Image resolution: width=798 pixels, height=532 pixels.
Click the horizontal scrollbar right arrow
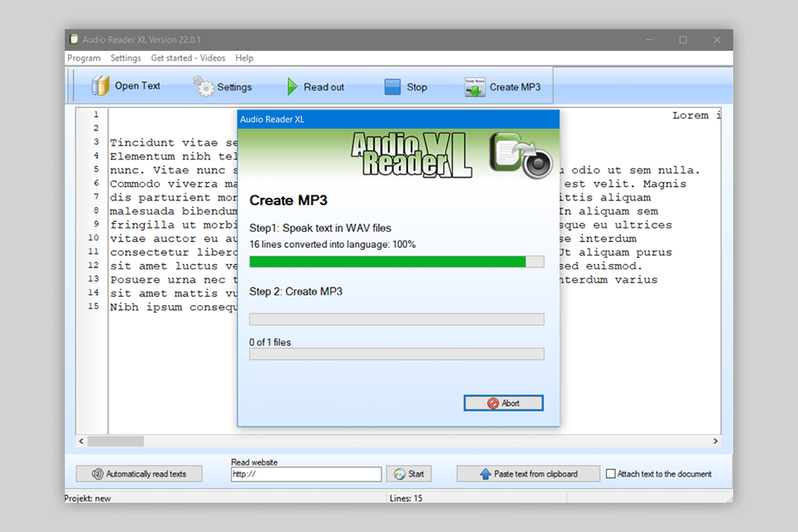click(x=715, y=441)
